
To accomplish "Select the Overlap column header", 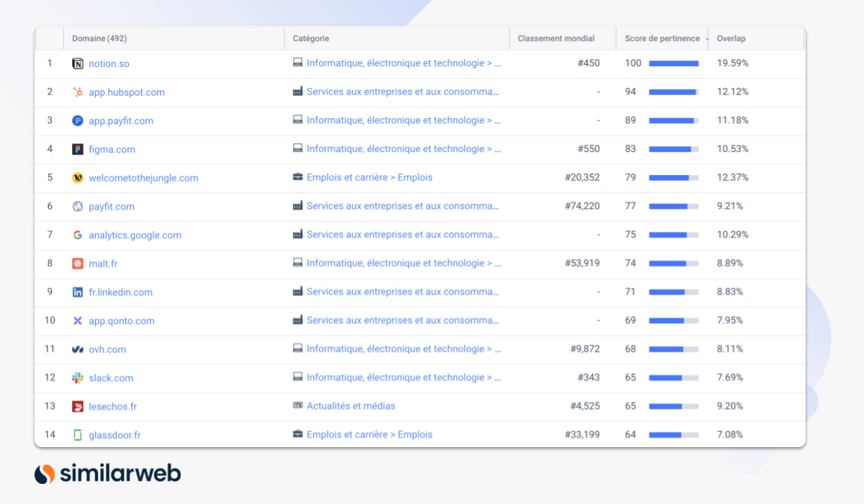I will click(731, 39).
